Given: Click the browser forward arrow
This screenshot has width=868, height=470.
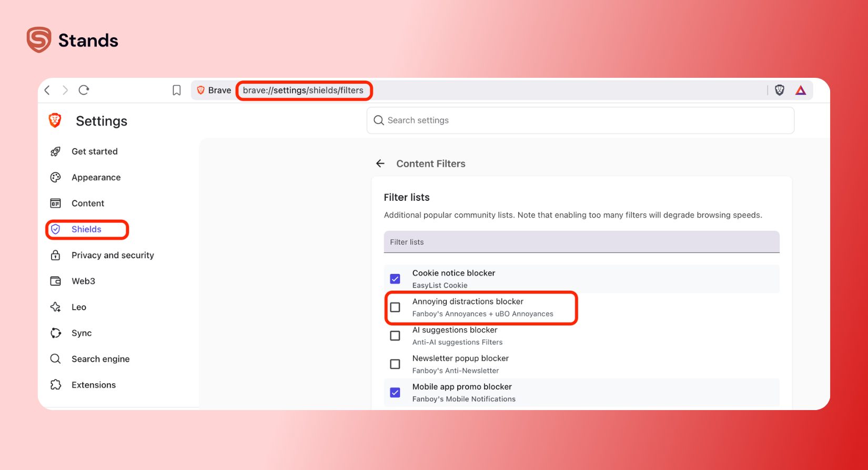Looking at the screenshot, I should point(65,90).
